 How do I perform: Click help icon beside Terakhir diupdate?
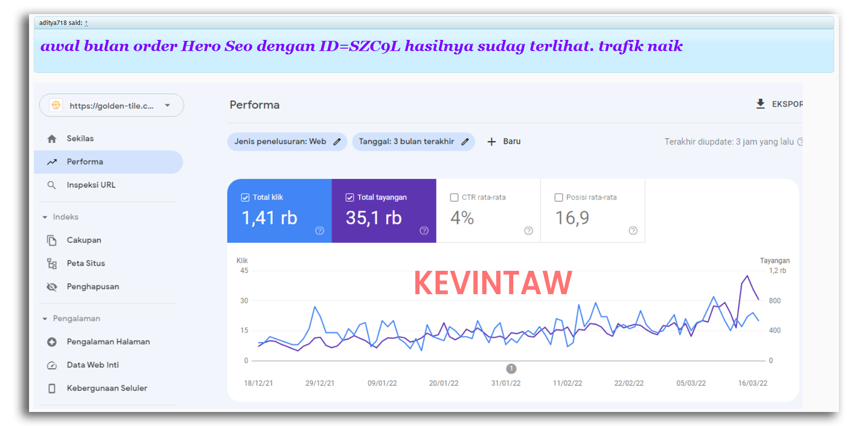click(800, 142)
